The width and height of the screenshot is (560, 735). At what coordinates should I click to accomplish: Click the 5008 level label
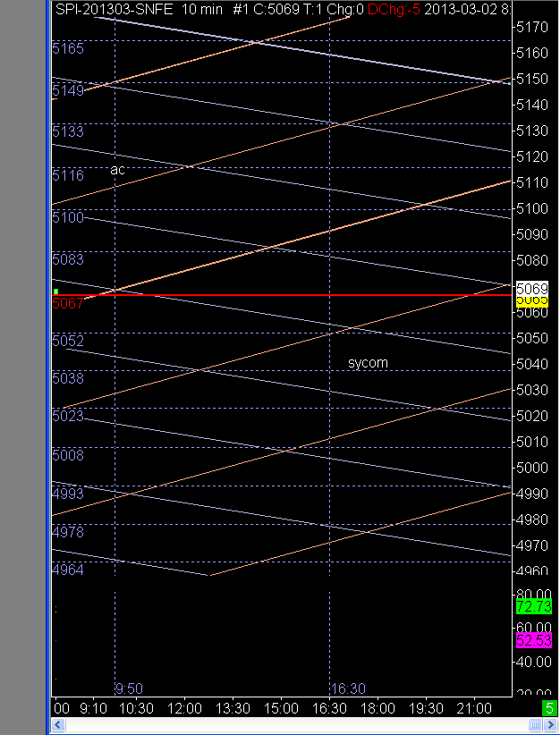pyautogui.click(x=67, y=455)
